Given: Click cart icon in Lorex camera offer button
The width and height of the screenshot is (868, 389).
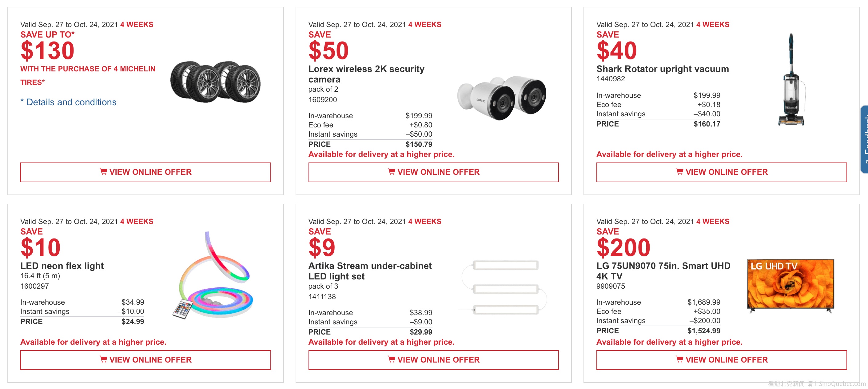Looking at the screenshot, I should tap(391, 172).
